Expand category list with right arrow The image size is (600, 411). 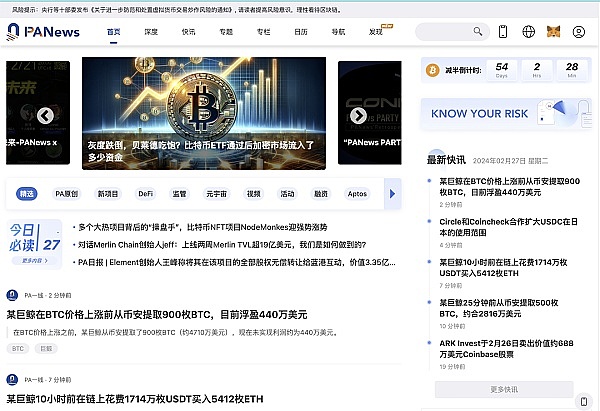(x=391, y=194)
